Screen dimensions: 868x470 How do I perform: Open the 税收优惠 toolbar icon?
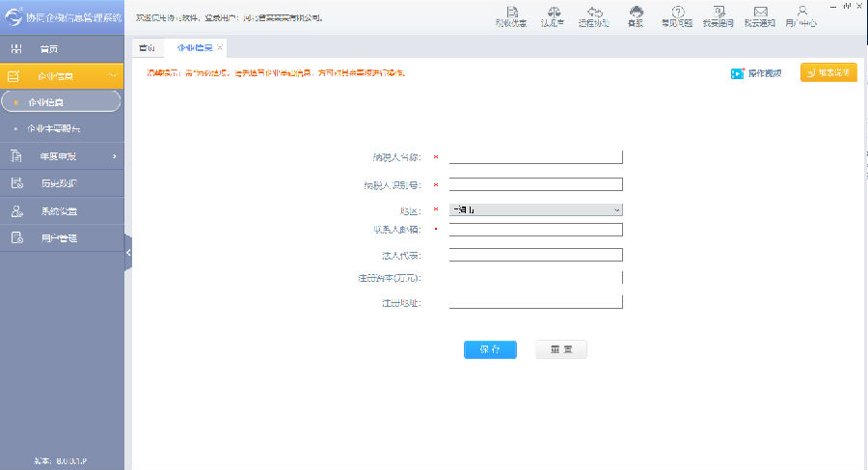pos(511,16)
